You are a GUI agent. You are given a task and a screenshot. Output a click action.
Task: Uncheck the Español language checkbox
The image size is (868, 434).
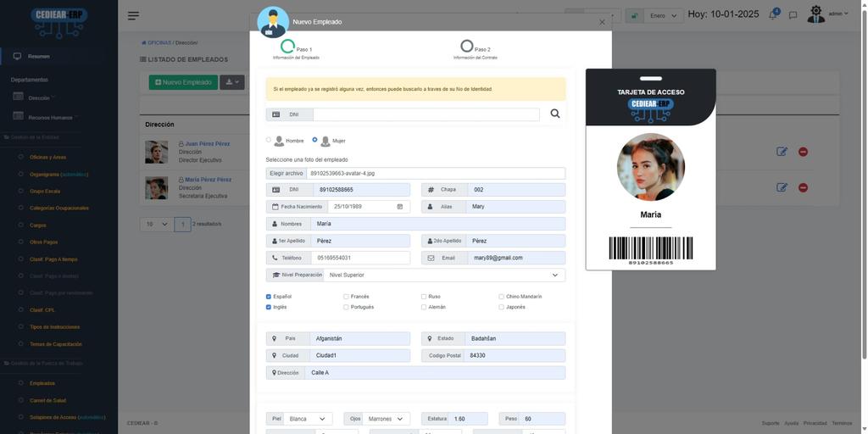tap(269, 297)
